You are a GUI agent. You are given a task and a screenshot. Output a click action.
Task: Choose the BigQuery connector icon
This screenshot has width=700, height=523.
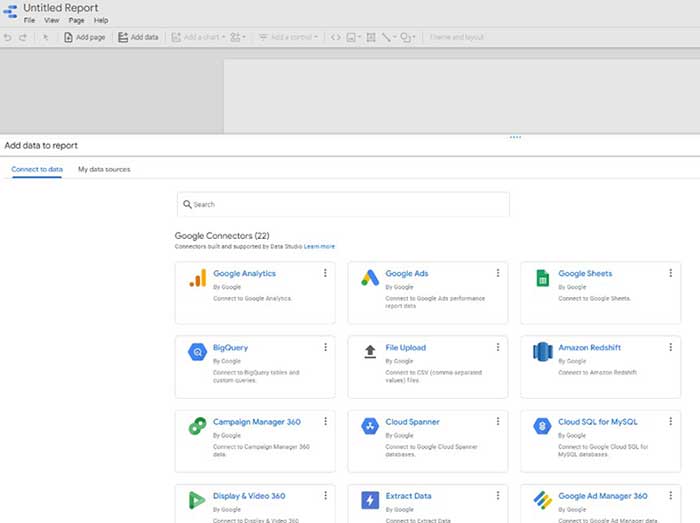click(197, 352)
